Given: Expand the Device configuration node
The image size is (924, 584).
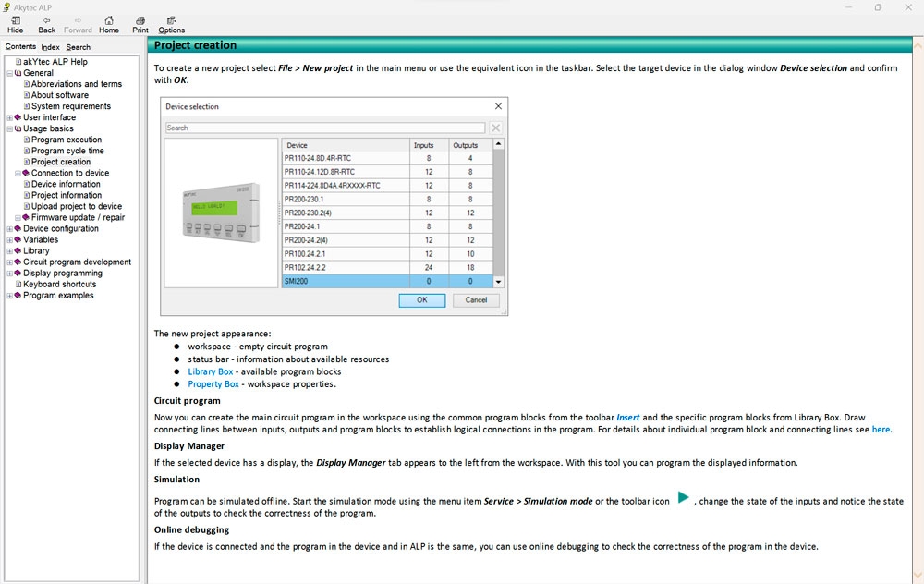Looking at the screenshot, I should tap(9, 229).
